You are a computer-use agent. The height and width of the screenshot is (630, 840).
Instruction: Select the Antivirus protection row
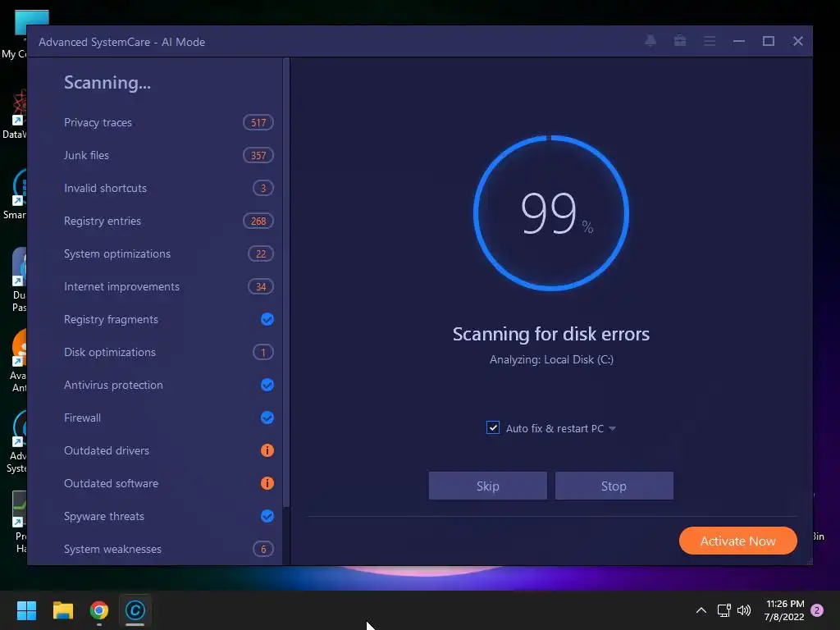(169, 385)
